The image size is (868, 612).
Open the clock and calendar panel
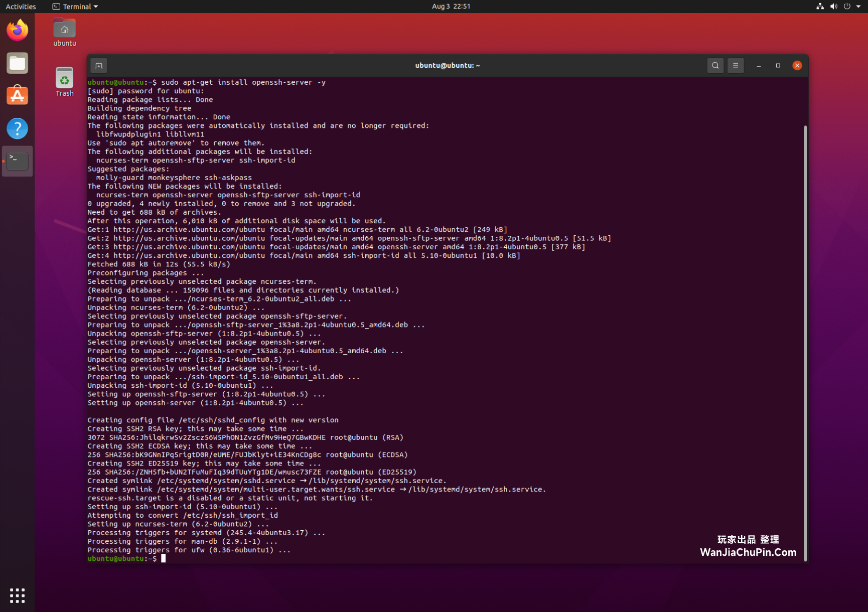pos(451,7)
